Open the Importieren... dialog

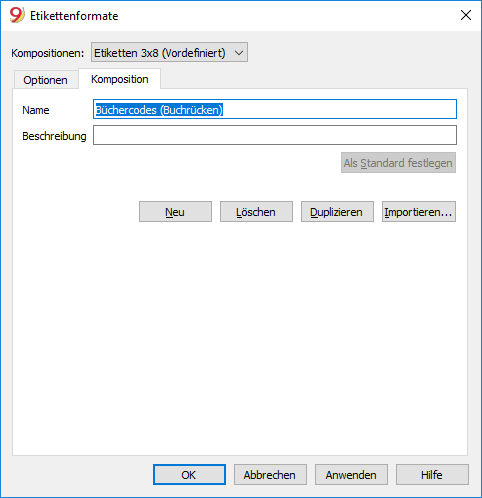pos(419,212)
